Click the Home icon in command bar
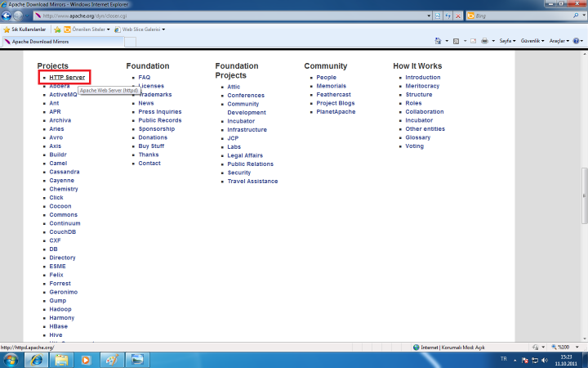Screen dimensions: 588x368 point(439,40)
